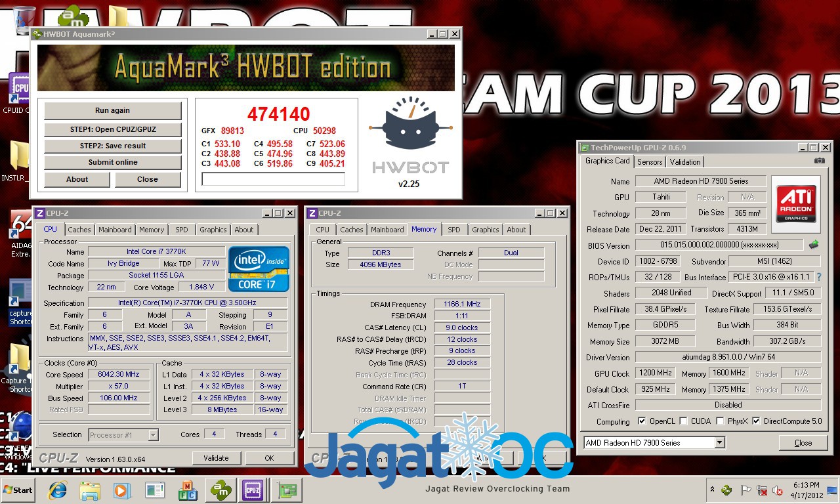Open the capture shortcut icon on desktop
The width and height of the screenshot is (840, 504).
point(20,302)
